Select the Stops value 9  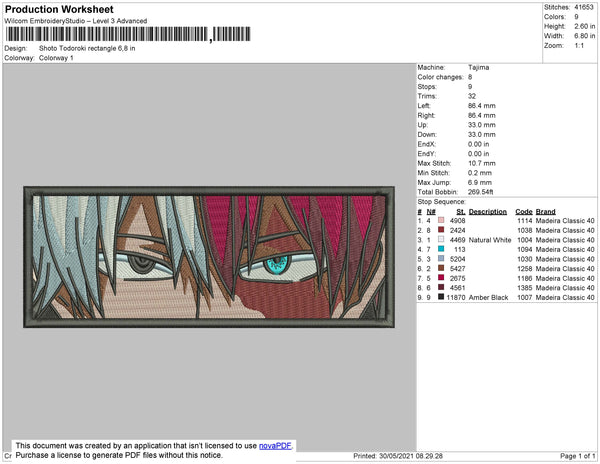[470, 86]
